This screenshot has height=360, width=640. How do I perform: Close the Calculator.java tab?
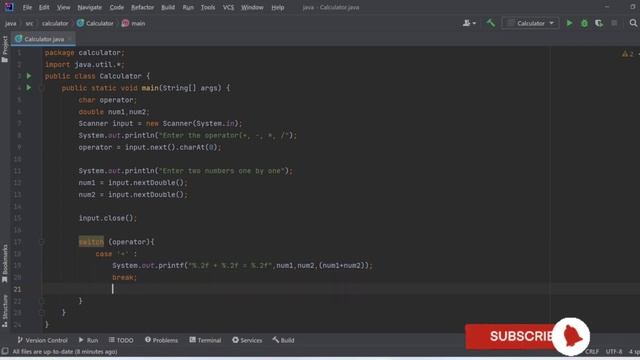point(70,39)
